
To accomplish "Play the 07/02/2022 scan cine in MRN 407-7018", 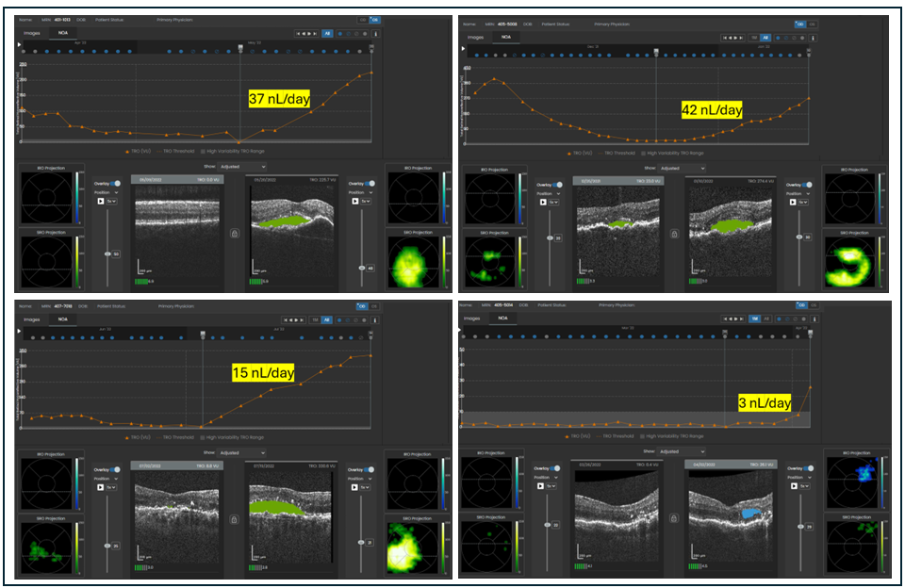I will pos(101,487).
